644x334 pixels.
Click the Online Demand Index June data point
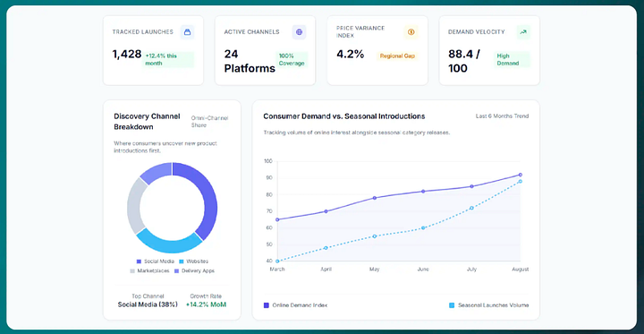click(423, 192)
